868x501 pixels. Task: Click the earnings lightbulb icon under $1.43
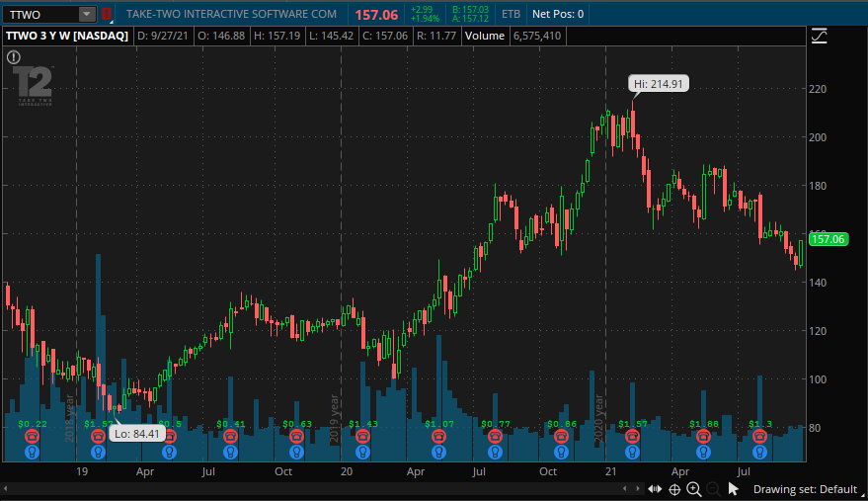click(x=362, y=453)
